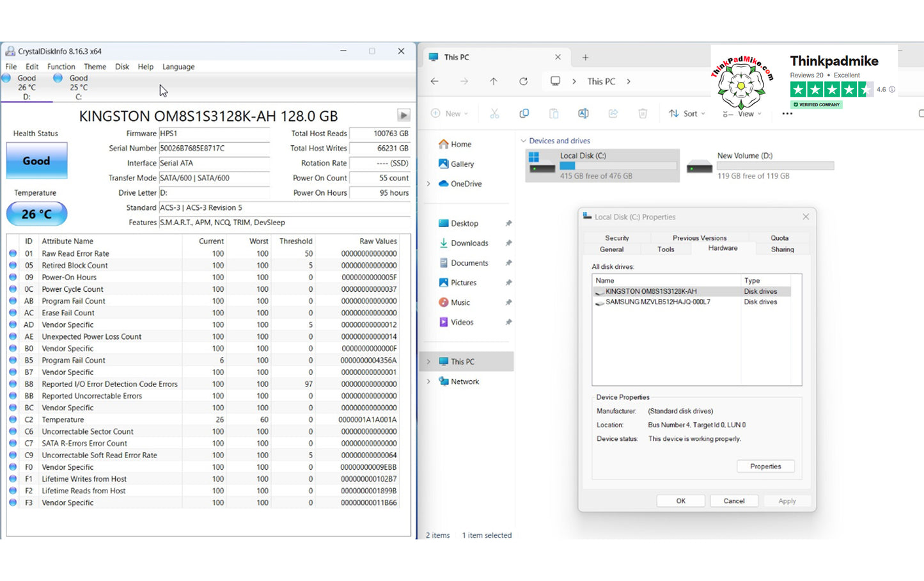Click the Cut scissors icon in Explorer toolbar
The height and width of the screenshot is (581, 924).
pyautogui.click(x=494, y=113)
